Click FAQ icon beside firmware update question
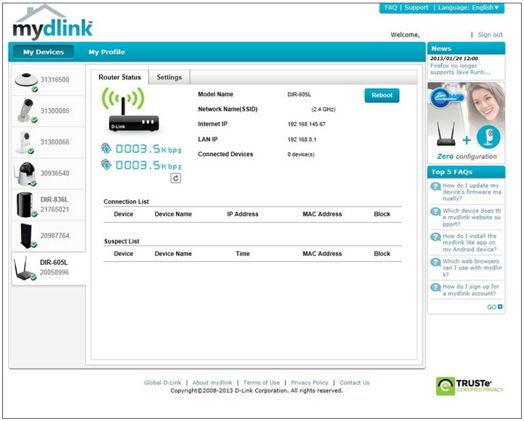This screenshot has height=421, width=524. [435, 187]
